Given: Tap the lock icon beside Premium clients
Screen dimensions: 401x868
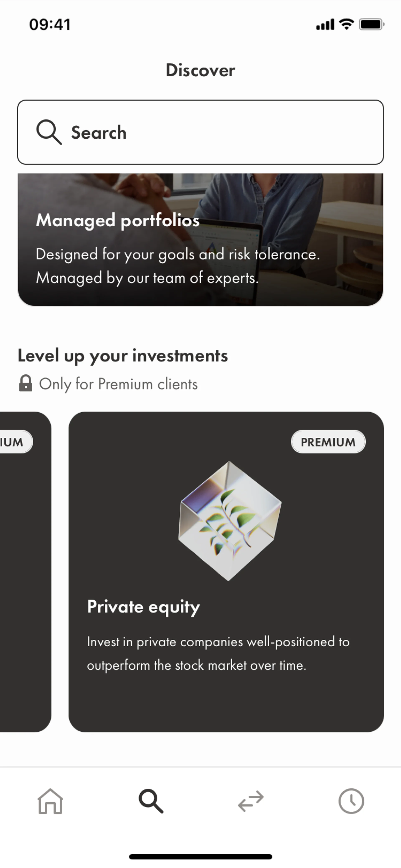Looking at the screenshot, I should pyautogui.click(x=26, y=383).
